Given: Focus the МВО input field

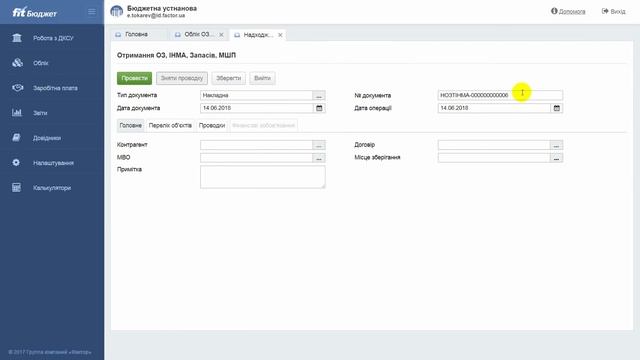Looking at the screenshot, I should [x=257, y=158].
